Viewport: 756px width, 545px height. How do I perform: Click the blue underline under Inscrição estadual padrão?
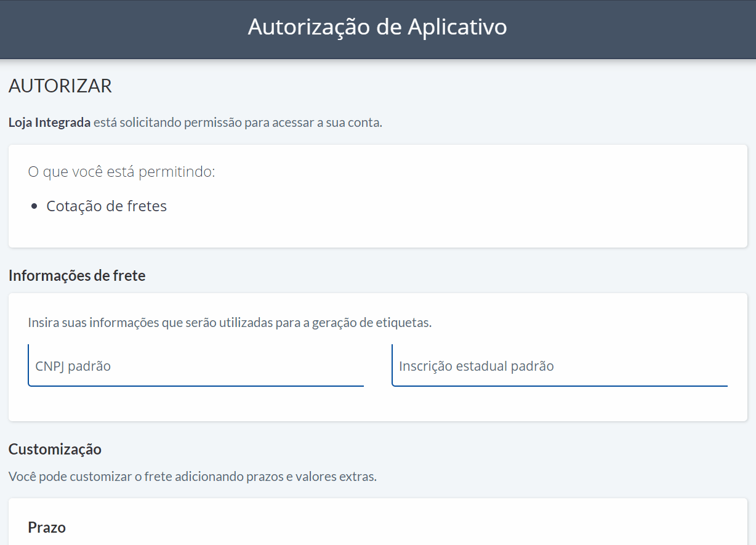tap(559, 386)
